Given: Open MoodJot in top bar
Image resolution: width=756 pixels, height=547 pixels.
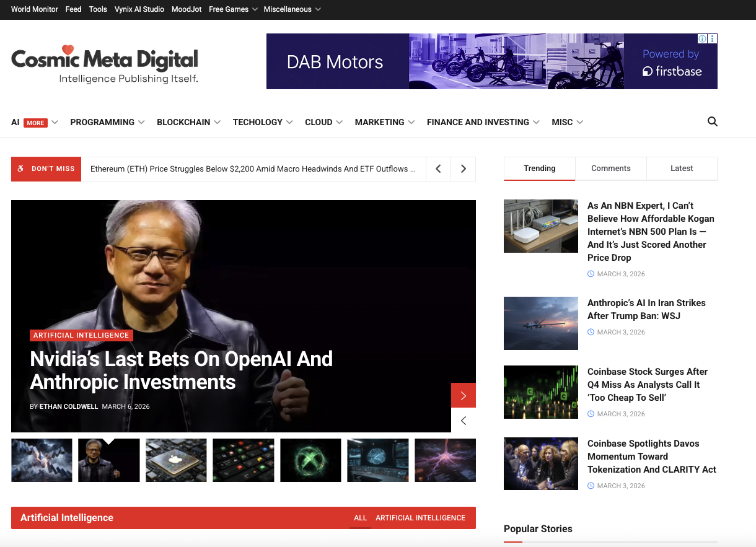Looking at the screenshot, I should (x=187, y=9).
